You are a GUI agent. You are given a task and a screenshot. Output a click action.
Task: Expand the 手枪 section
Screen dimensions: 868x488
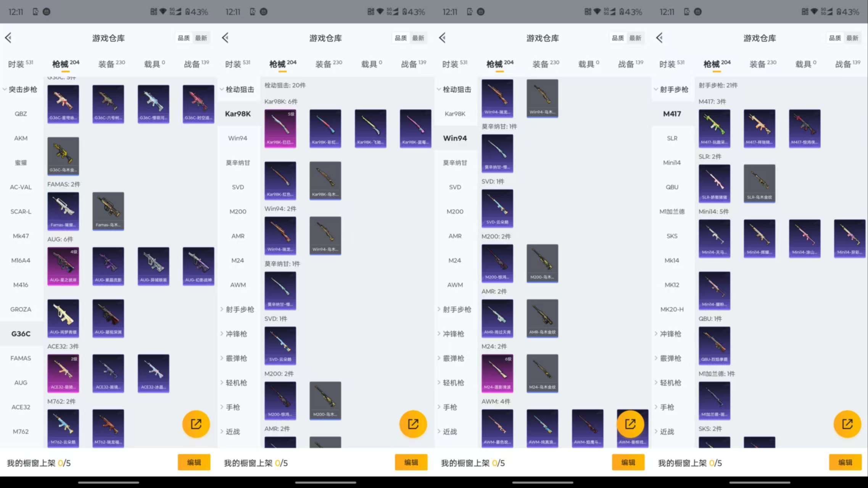click(x=232, y=407)
